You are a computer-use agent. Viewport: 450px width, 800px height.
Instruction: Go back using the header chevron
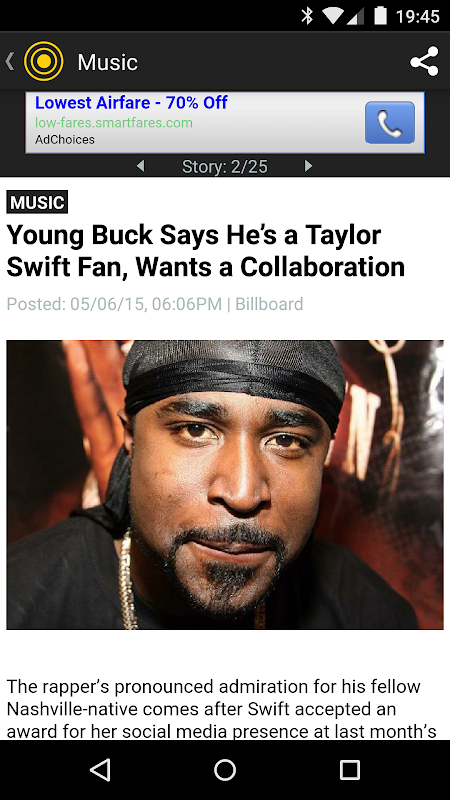point(9,61)
